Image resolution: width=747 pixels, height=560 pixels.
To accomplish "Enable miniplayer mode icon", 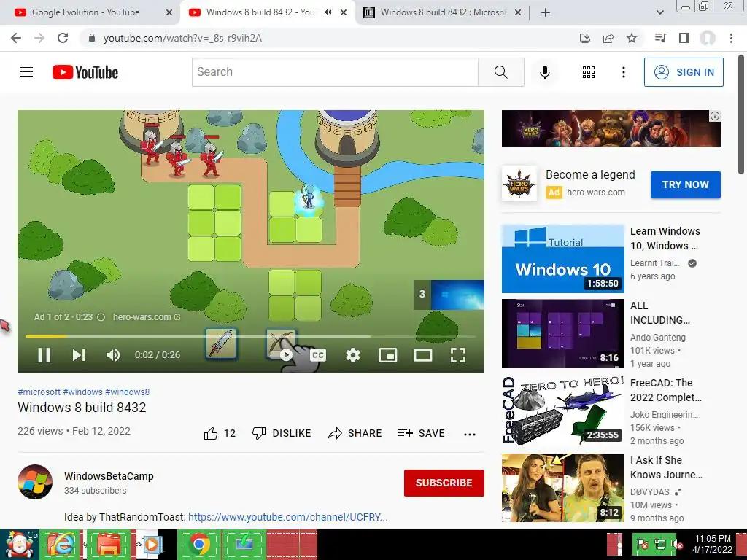I will [388, 355].
